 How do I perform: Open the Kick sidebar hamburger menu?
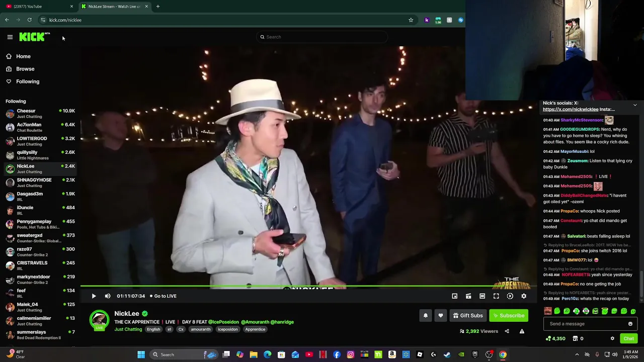click(x=10, y=37)
